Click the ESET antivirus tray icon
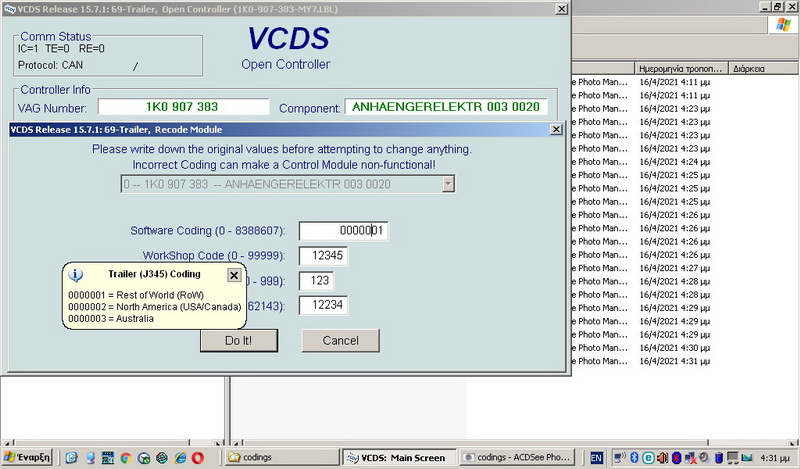800x469 pixels. pyautogui.click(x=648, y=457)
